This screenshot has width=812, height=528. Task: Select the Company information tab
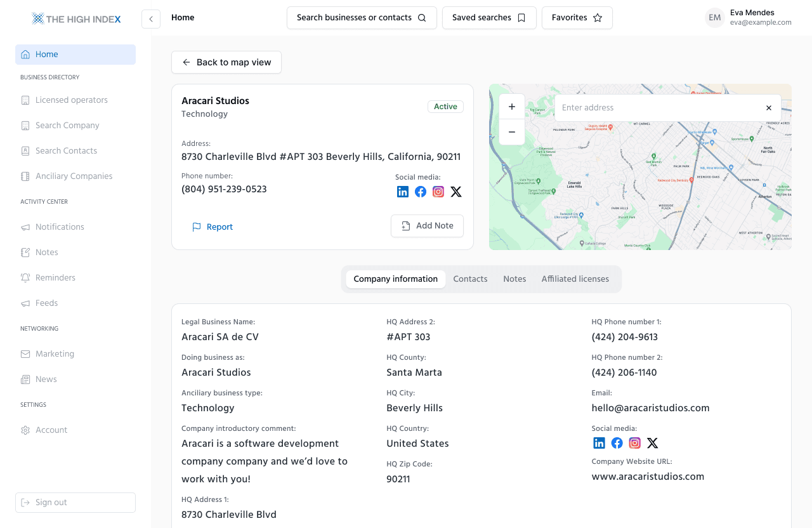coord(396,279)
